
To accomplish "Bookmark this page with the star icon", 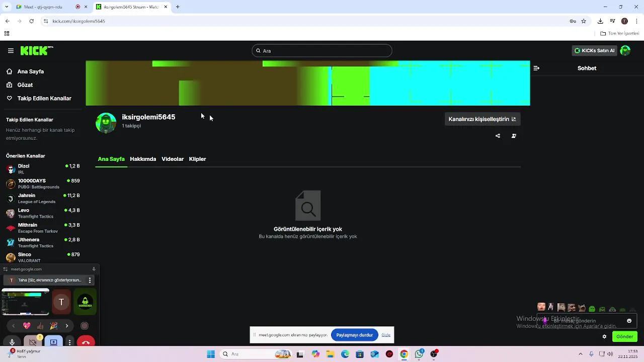I will pos(584,21).
